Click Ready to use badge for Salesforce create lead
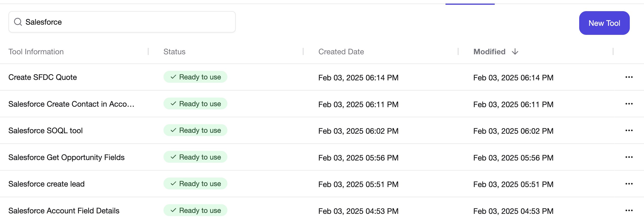The width and height of the screenshot is (644, 220). tap(195, 184)
